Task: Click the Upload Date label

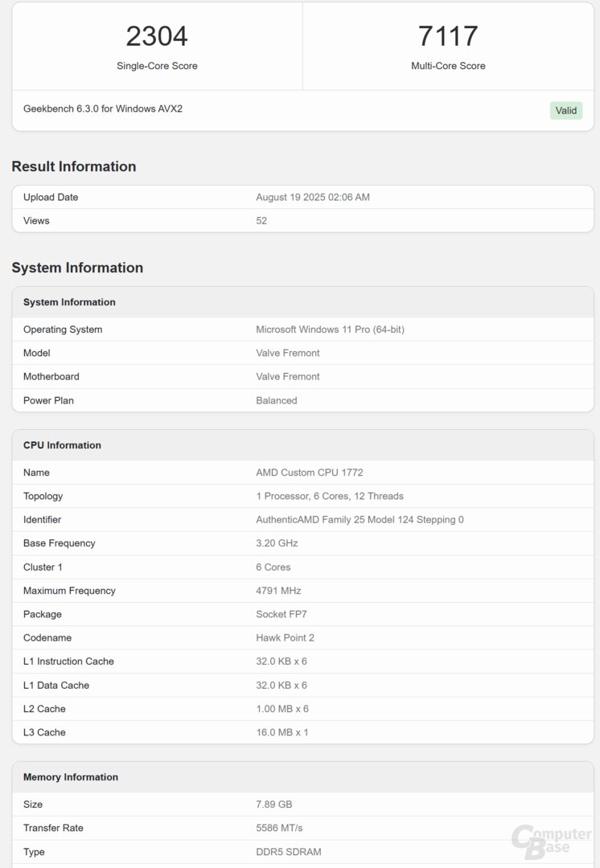Action: (x=51, y=197)
